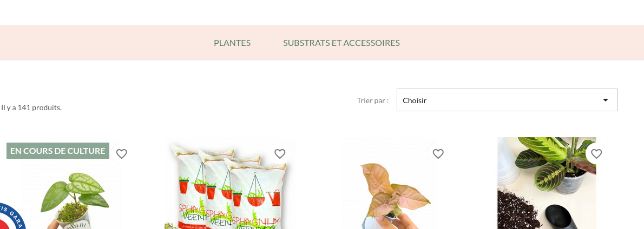Click the 'Il y a 141 produits' text
Screen dimensions: 644x229
tap(31, 107)
